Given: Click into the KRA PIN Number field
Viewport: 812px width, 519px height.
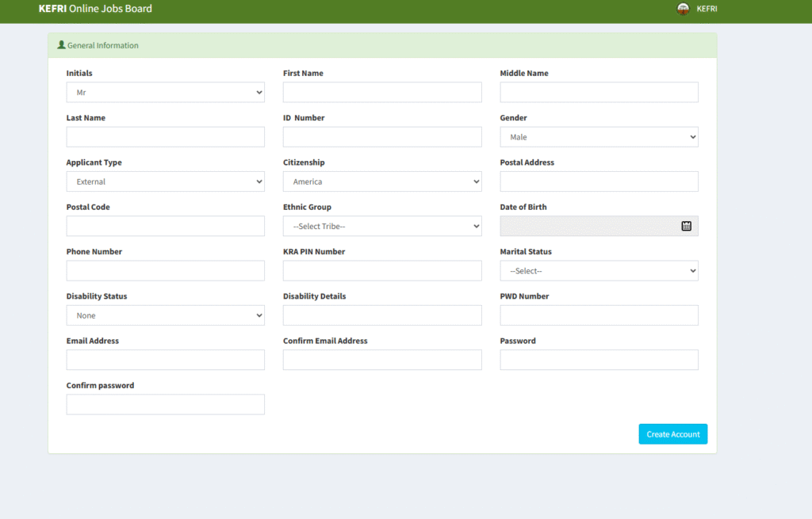Looking at the screenshot, I should (x=382, y=271).
